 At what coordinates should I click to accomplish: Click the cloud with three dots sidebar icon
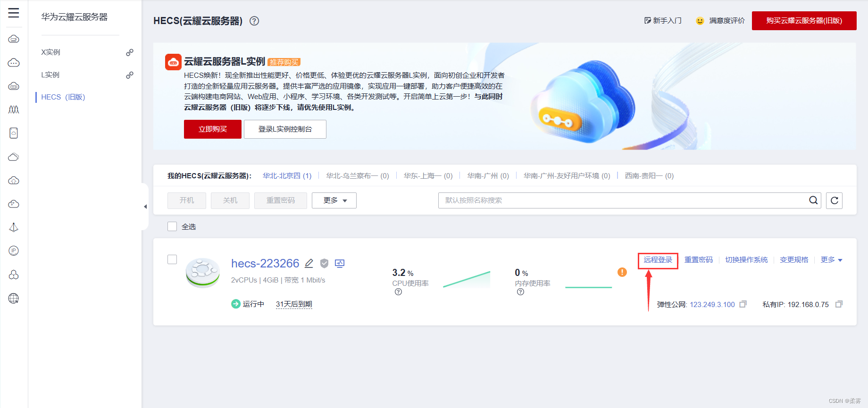[x=14, y=62]
